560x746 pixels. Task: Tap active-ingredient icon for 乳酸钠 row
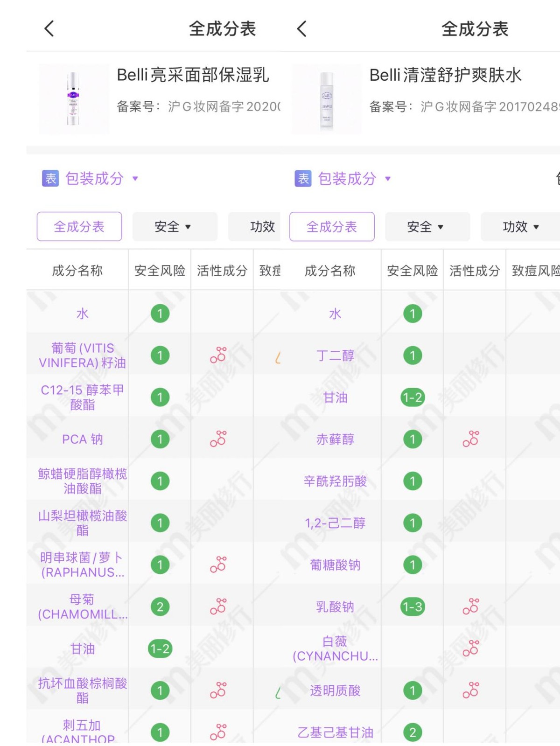pos(471,607)
